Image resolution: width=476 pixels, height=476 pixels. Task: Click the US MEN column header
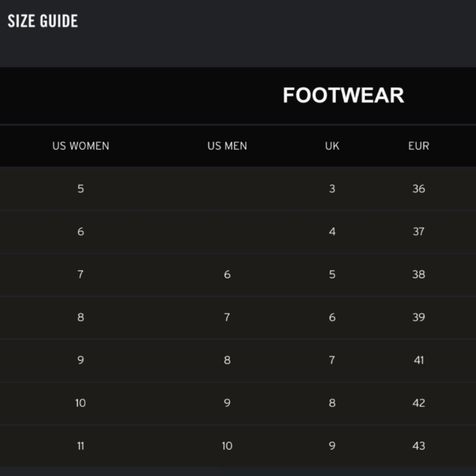tap(227, 146)
